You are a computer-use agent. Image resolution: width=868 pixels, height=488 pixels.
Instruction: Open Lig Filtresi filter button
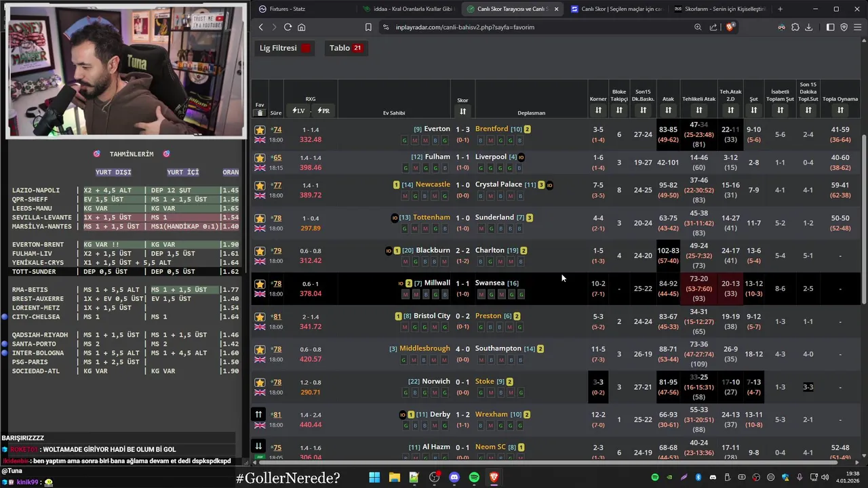(285, 48)
